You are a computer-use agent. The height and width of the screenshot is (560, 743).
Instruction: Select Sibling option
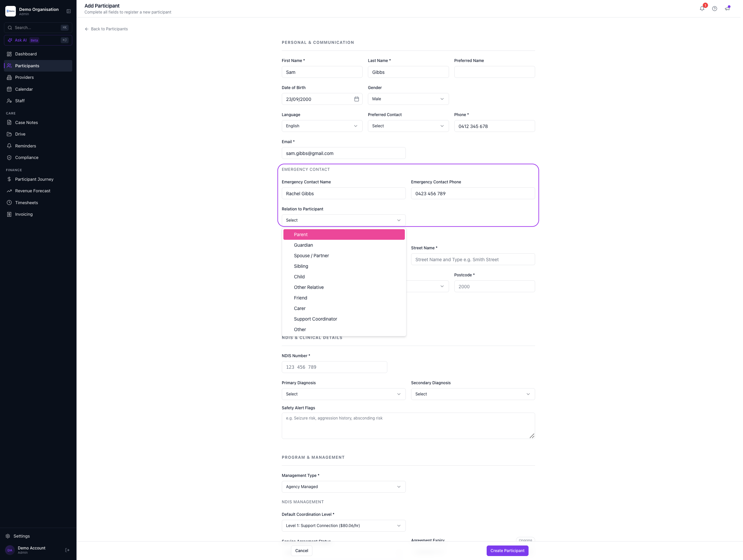(343, 266)
